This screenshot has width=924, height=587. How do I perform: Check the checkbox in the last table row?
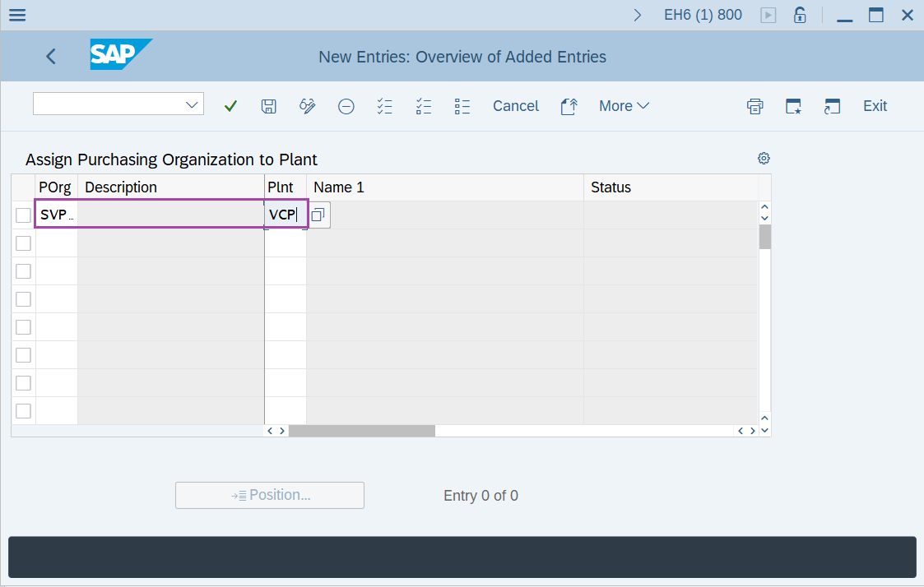pos(22,410)
